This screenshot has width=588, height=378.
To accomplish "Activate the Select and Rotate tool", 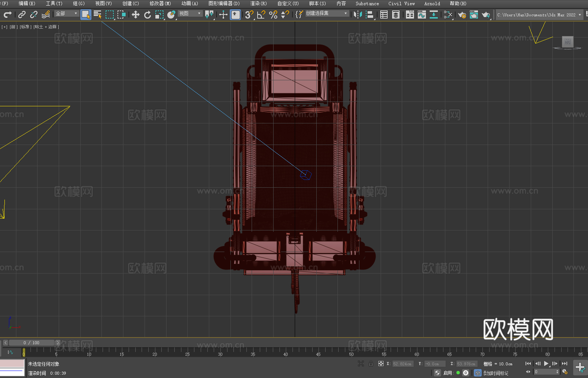I will coord(148,14).
